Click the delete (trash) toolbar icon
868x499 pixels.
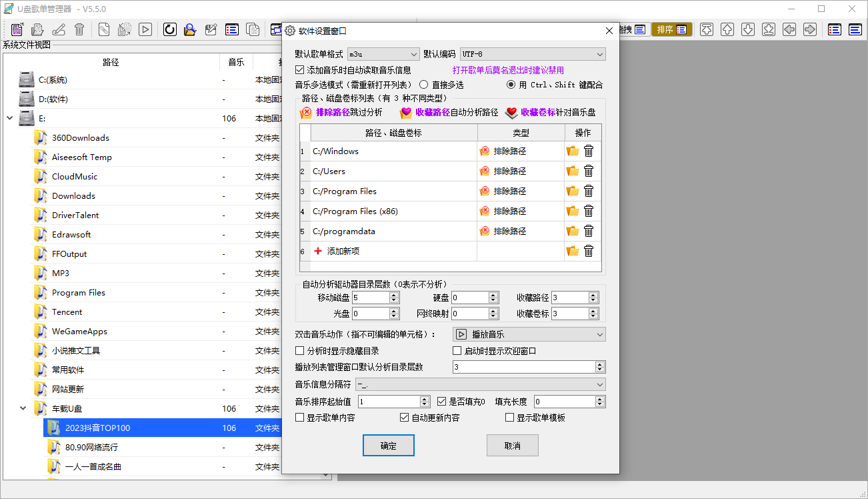[x=79, y=29]
